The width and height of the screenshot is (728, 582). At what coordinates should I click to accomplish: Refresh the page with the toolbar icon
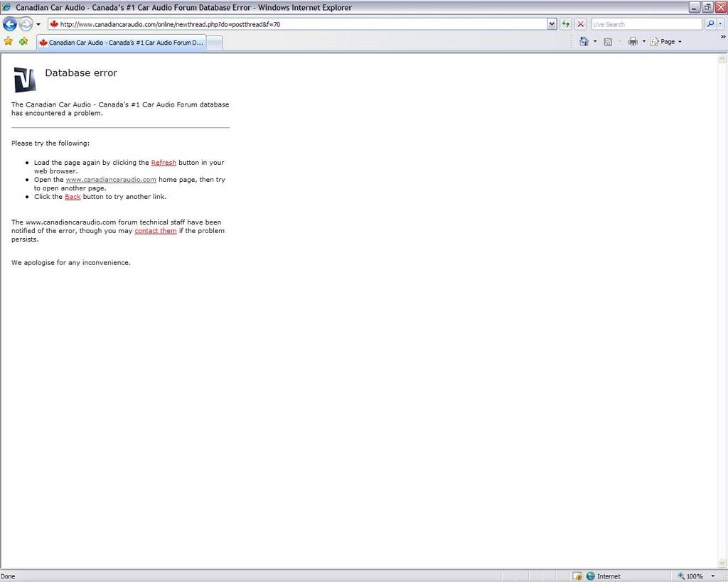(566, 23)
